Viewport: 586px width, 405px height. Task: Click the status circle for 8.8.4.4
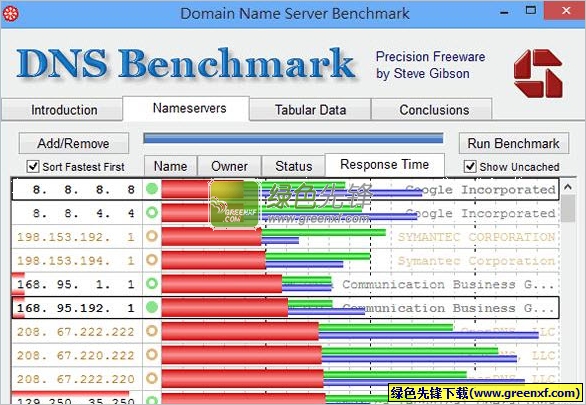click(x=152, y=213)
